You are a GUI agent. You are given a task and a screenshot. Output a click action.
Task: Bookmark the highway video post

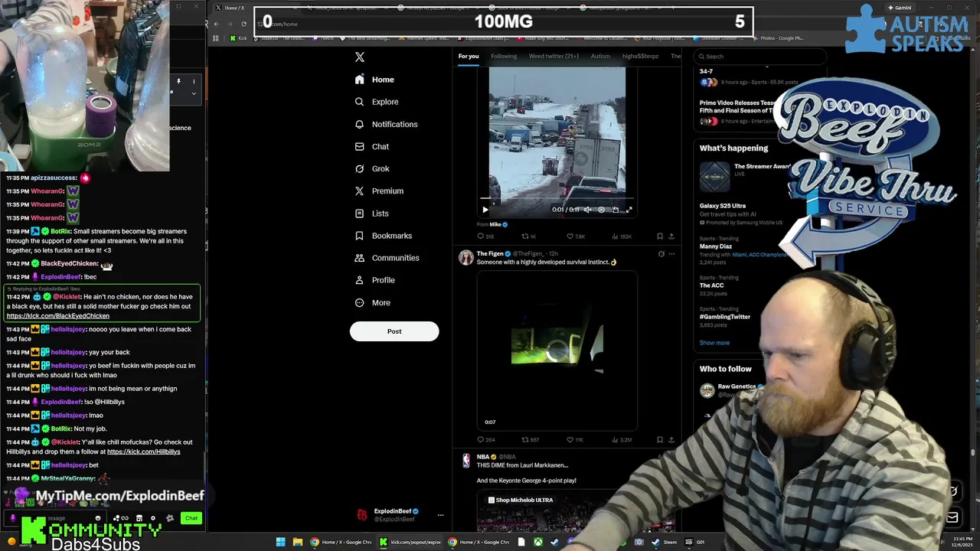[659, 236]
